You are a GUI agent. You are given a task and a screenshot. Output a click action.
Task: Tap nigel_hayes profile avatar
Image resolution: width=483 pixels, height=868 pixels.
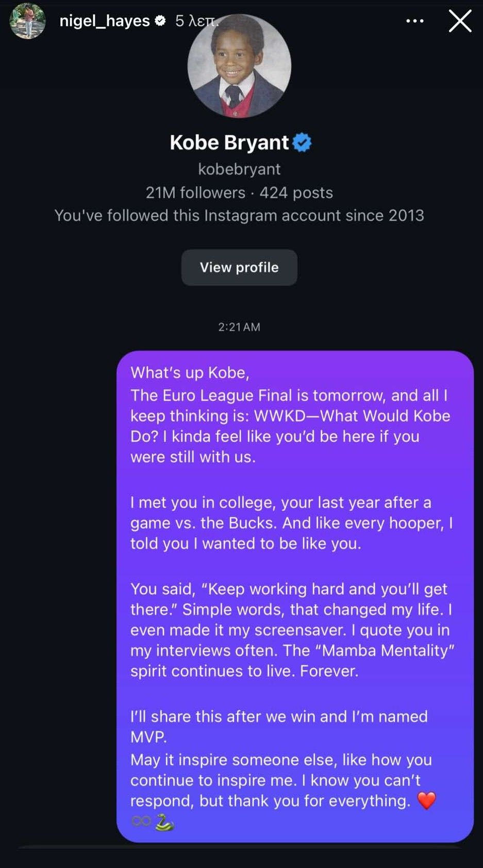pyautogui.click(x=28, y=21)
